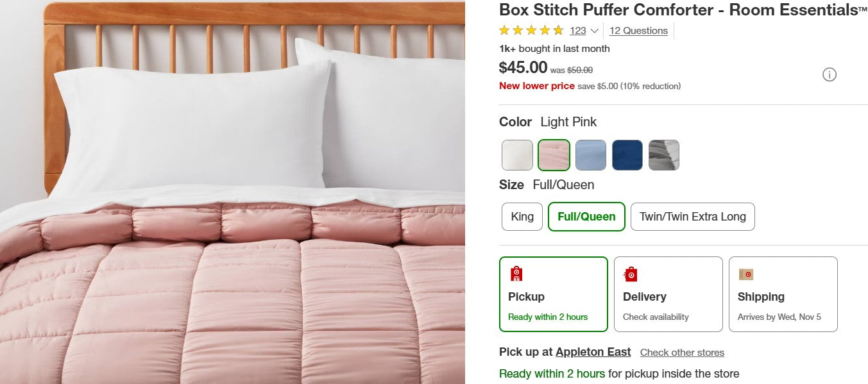Switch fulfillment to Shipping
This screenshot has width=868, height=384.
click(x=783, y=294)
